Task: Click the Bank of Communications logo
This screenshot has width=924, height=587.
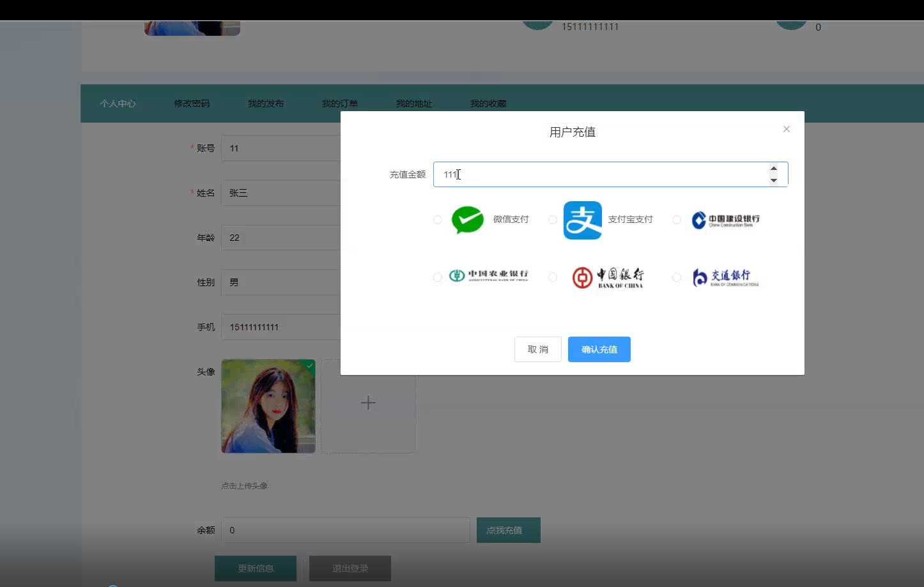Action: [727, 277]
